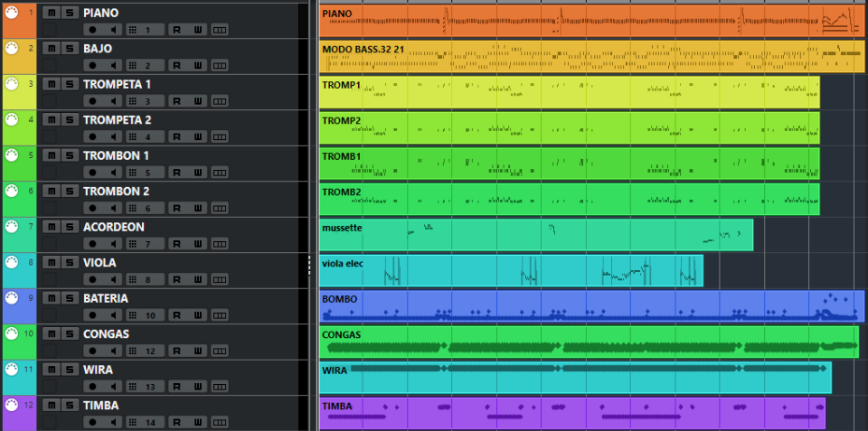Screen dimensions: 868x431
Task: Open MIDI channel selector 1 on PIANO
Action: click(145, 30)
